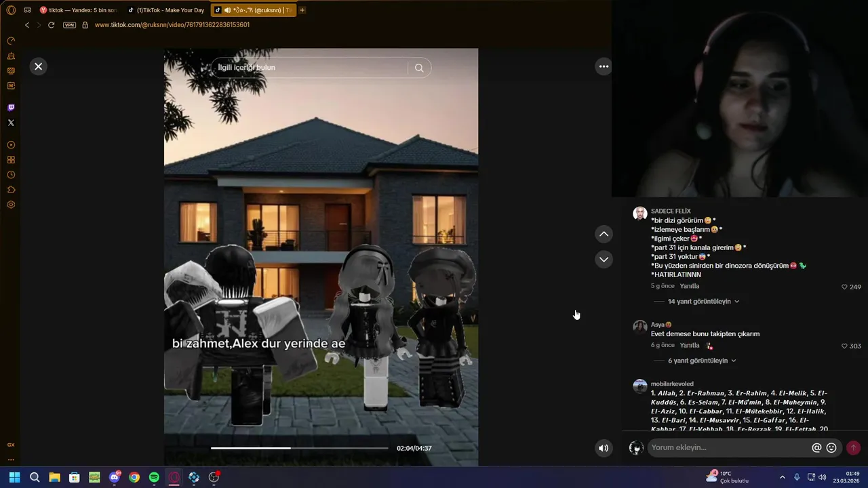This screenshot has height=488, width=868.
Task: Open a new browser tab
Action: (x=302, y=10)
